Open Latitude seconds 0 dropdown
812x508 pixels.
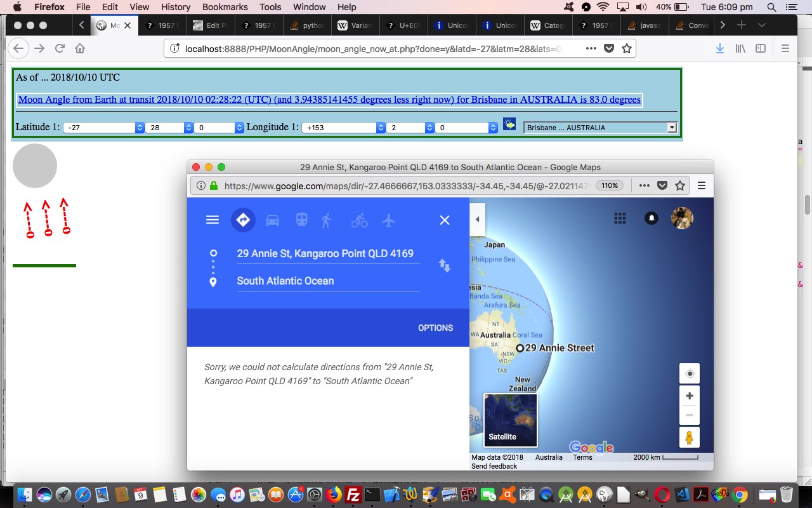pyautogui.click(x=219, y=128)
